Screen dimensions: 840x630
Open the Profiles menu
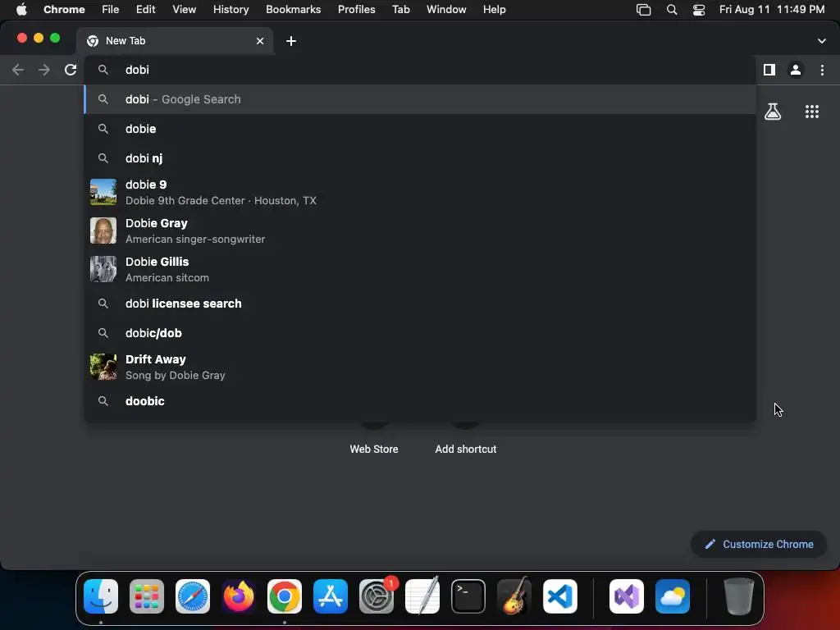[357, 9]
